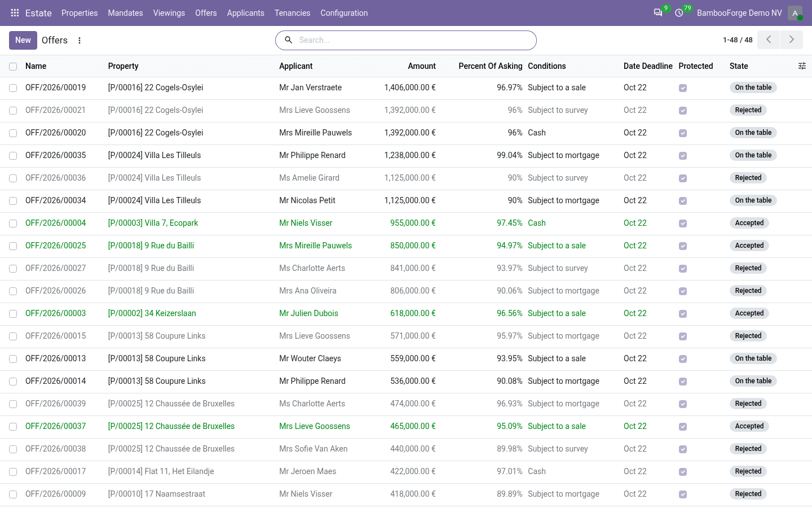
Task: Go to previous page of offers
Action: [769, 40]
